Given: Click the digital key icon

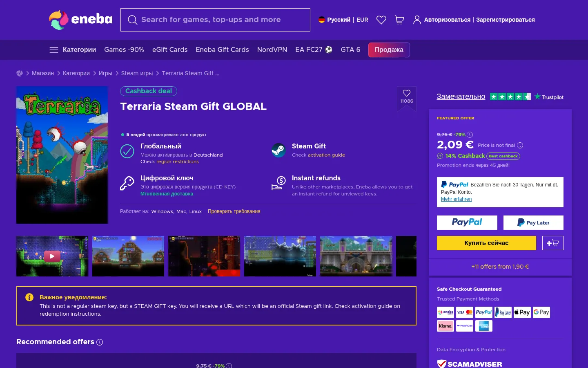Looking at the screenshot, I should 127,183.
